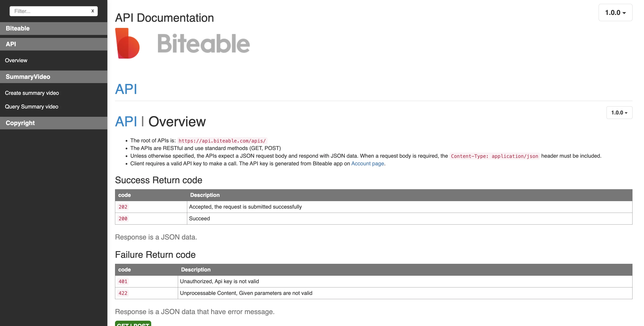Viewport: 644px width, 326px height.
Task: Click the blue API heading link
Action: [x=126, y=89]
